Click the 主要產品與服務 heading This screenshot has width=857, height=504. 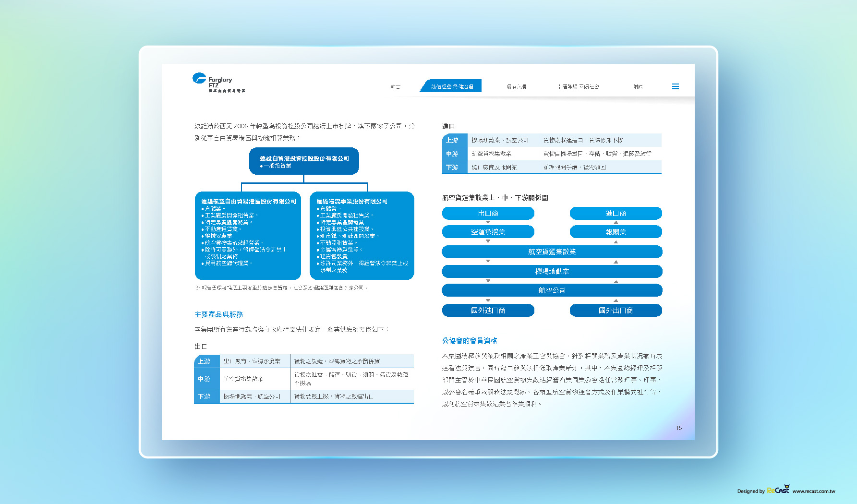(218, 314)
